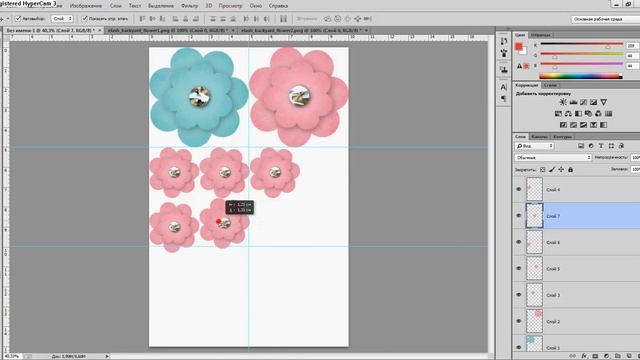
Task: Open the Clone Source stamp panel icon
Action: [504, 70]
